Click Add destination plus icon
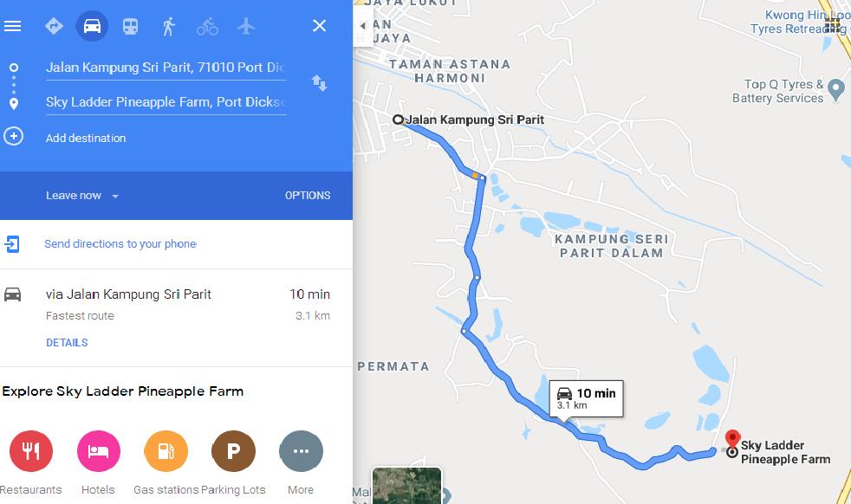The height and width of the screenshot is (504, 851). point(14,136)
